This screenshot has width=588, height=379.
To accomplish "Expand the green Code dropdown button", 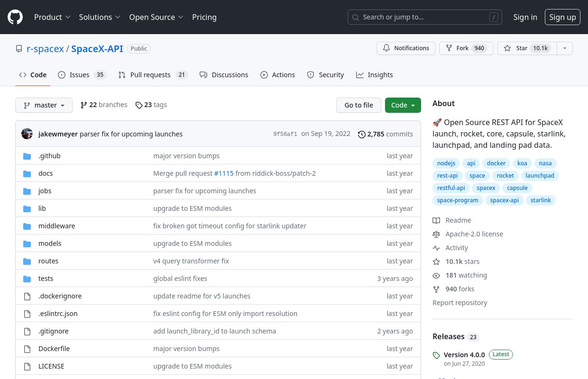I will point(403,105).
